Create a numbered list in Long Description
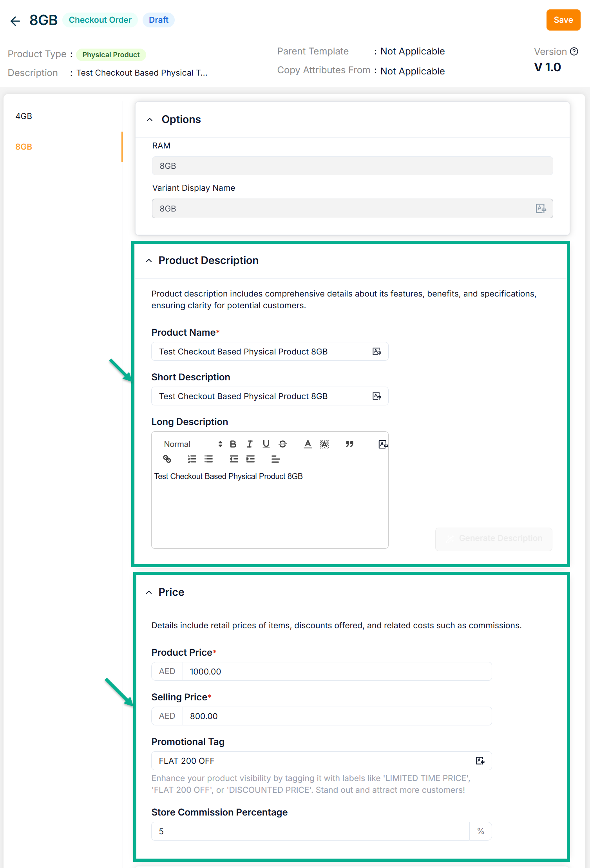The image size is (590, 868). 192,459
